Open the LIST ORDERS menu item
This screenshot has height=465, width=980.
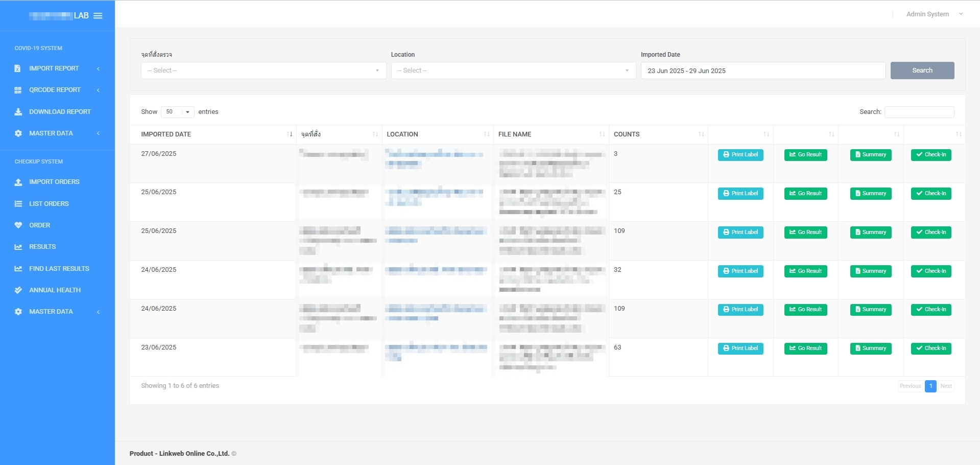coord(49,203)
